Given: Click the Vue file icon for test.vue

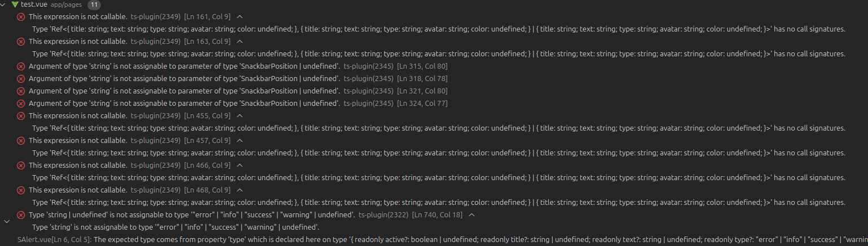Looking at the screenshot, I should (x=15, y=5).
